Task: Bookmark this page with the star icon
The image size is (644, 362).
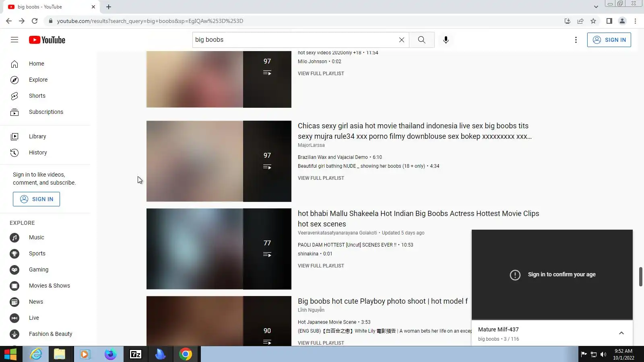Action: click(593, 21)
